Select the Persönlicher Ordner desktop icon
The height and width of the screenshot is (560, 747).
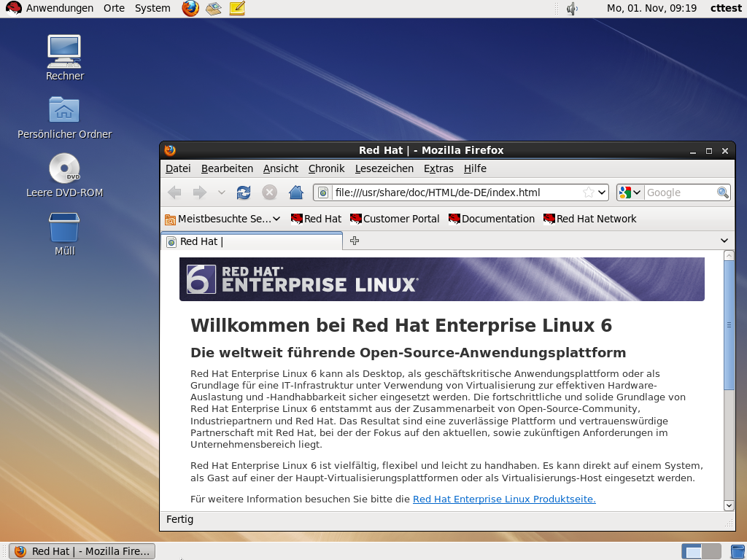pyautogui.click(x=65, y=117)
